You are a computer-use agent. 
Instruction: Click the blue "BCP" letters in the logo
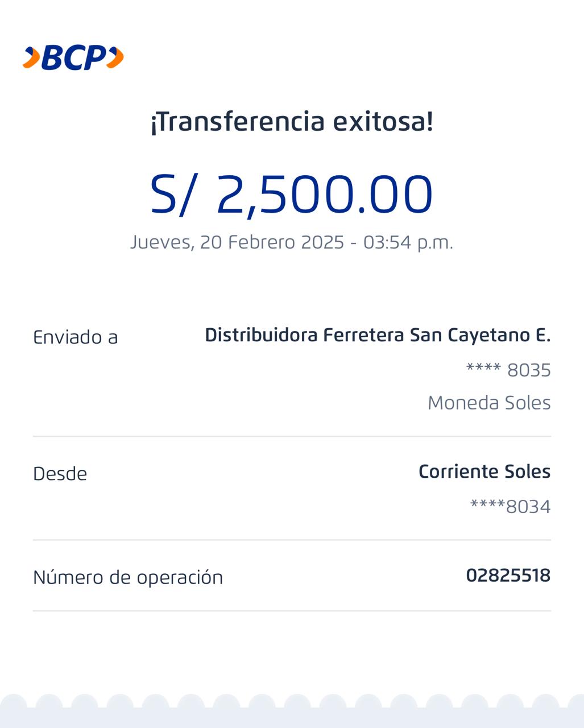point(74,58)
